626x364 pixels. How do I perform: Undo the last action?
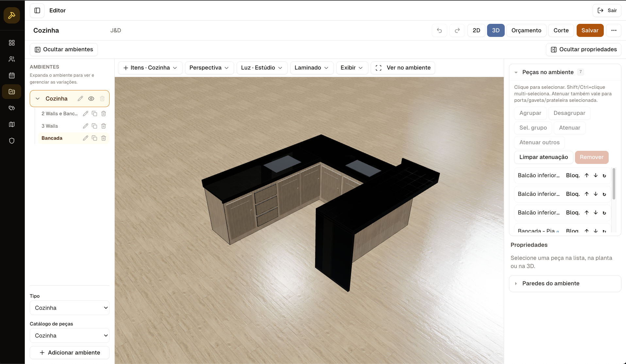[x=439, y=30]
